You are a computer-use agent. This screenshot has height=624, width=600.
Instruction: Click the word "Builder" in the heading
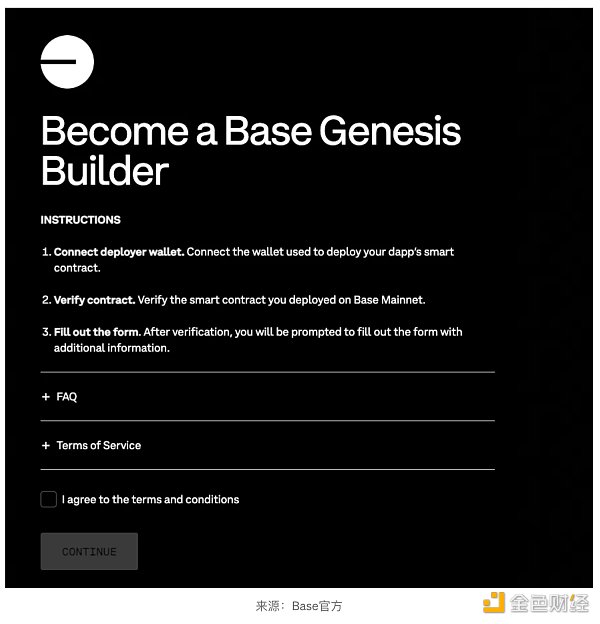tap(104, 171)
